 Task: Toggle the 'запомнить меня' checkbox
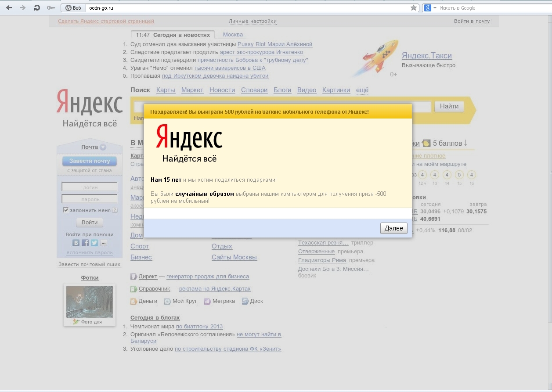coord(66,210)
